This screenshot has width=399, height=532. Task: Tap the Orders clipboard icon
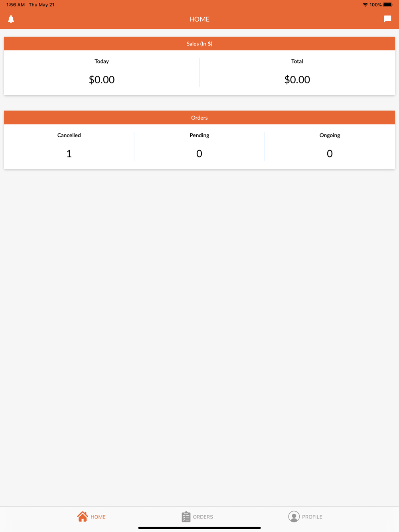[186, 516]
